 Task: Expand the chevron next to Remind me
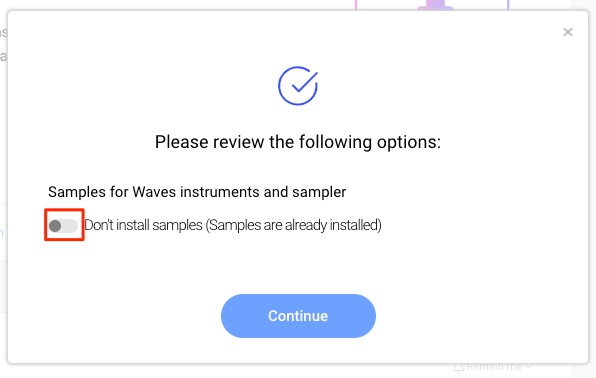pos(528,367)
